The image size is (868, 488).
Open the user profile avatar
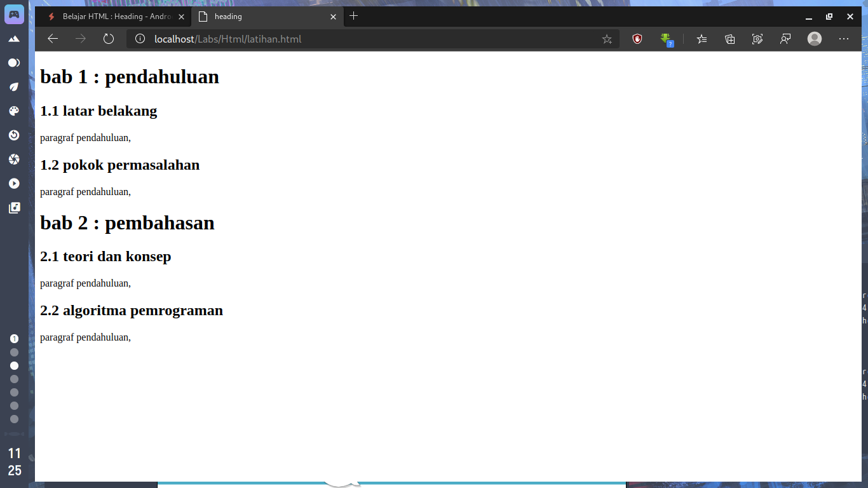coord(815,39)
